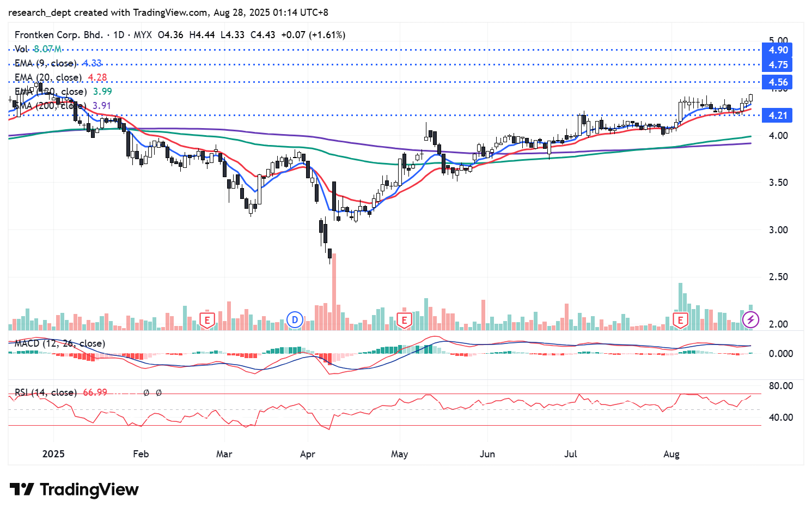This screenshot has width=812, height=514.
Task: Click the 2025 label on time axis
Action: tap(53, 454)
